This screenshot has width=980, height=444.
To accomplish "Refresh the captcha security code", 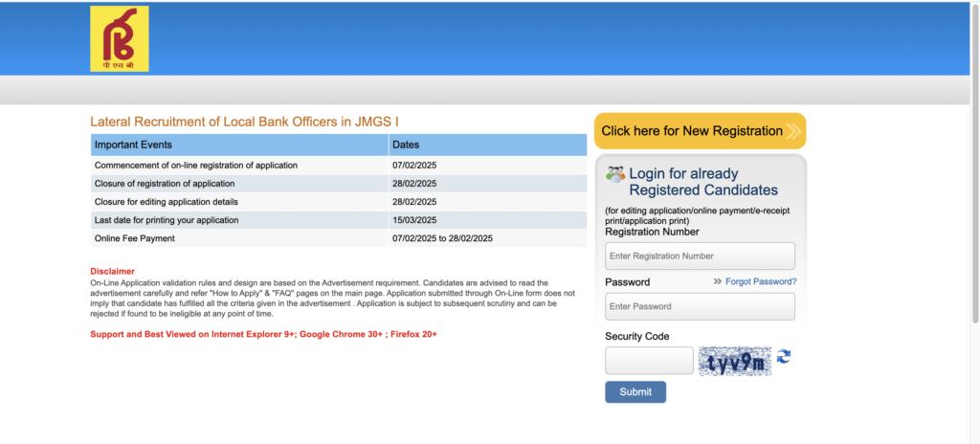I will coord(784,357).
